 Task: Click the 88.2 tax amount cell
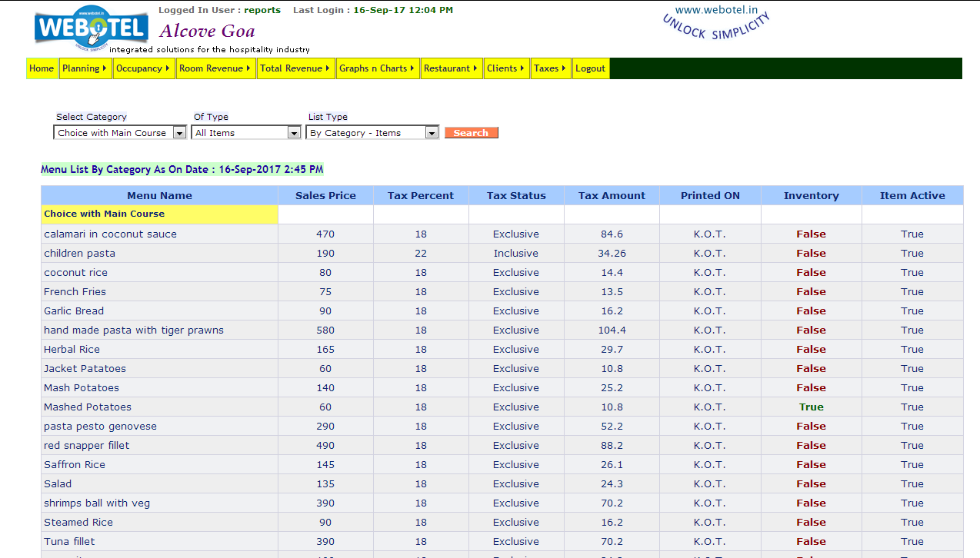612,446
